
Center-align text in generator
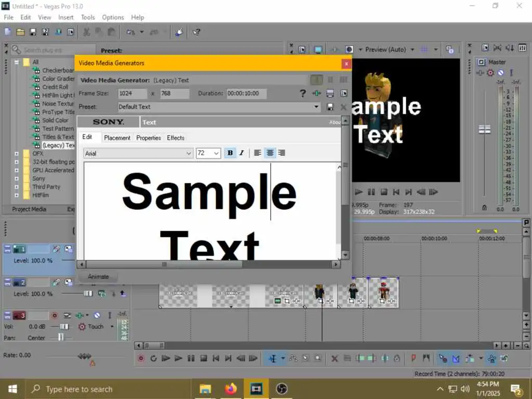point(270,153)
